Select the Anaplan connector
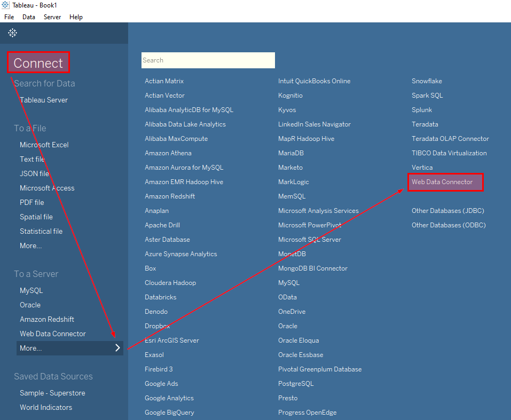The height and width of the screenshot is (420, 511). [x=157, y=210]
